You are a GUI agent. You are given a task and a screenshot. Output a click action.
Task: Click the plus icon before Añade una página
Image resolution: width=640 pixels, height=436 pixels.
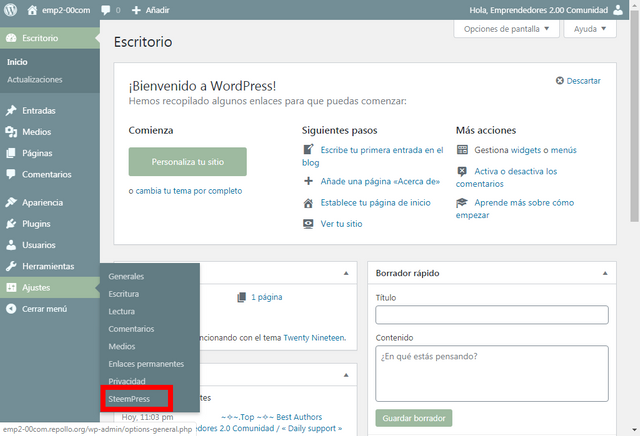point(309,181)
